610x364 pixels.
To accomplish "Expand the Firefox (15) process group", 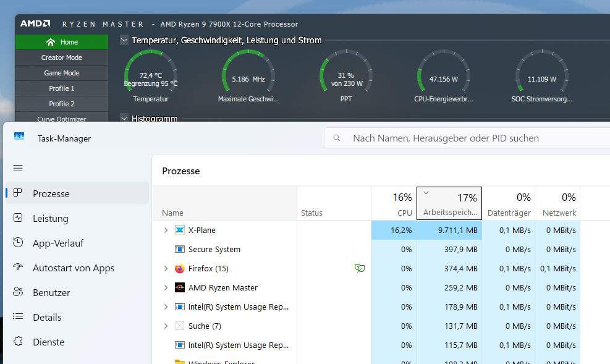I will pyautogui.click(x=166, y=268).
